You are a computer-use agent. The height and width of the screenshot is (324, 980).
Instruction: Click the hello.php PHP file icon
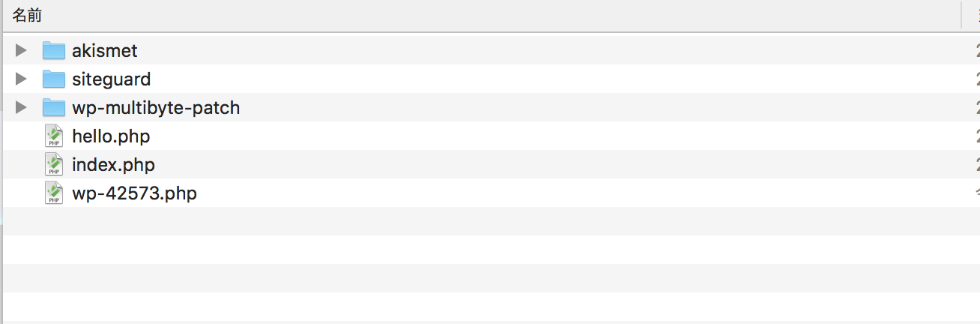(x=54, y=136)
